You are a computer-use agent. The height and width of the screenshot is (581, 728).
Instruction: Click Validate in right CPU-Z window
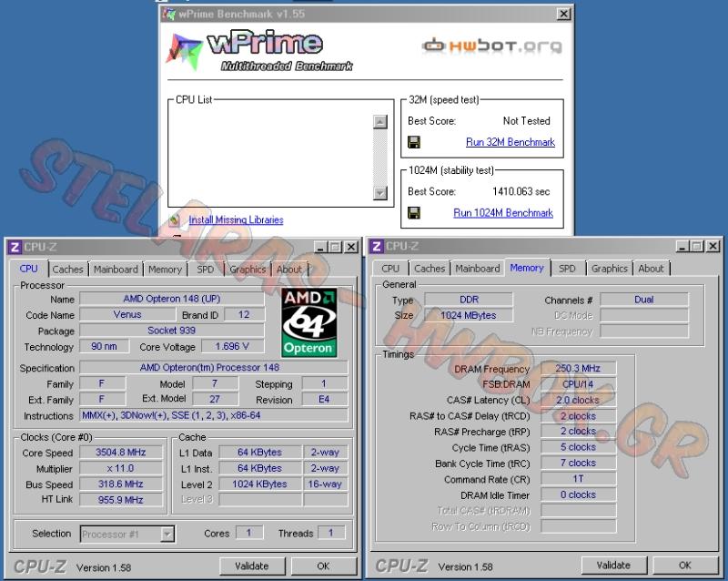pyautogui.click(x=613, y=566)
